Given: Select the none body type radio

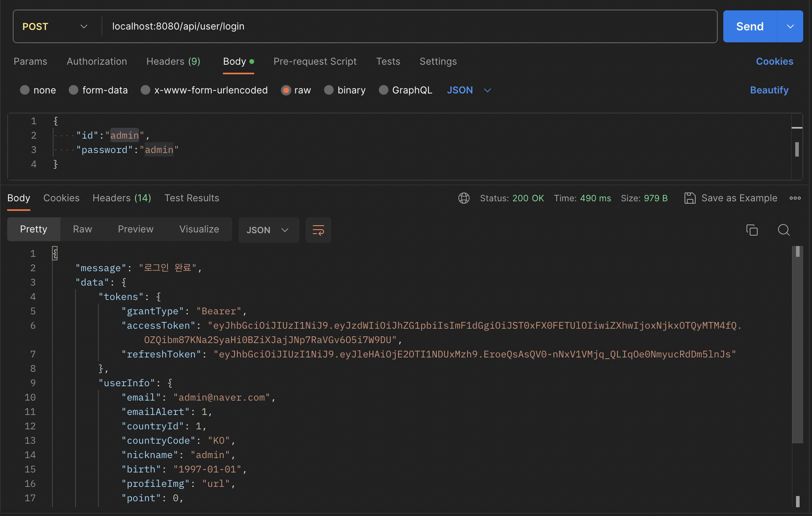Looking at the screenshot, I should pos(25,90).
